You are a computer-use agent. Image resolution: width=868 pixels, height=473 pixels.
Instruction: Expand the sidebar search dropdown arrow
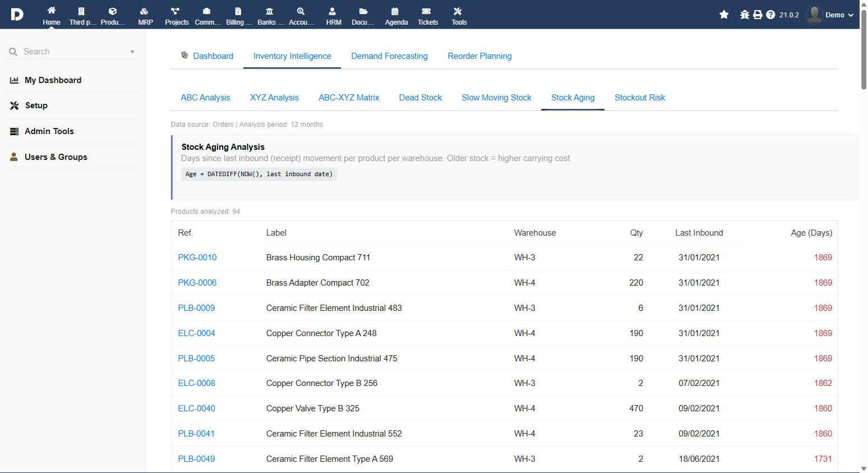coord(132,52)
